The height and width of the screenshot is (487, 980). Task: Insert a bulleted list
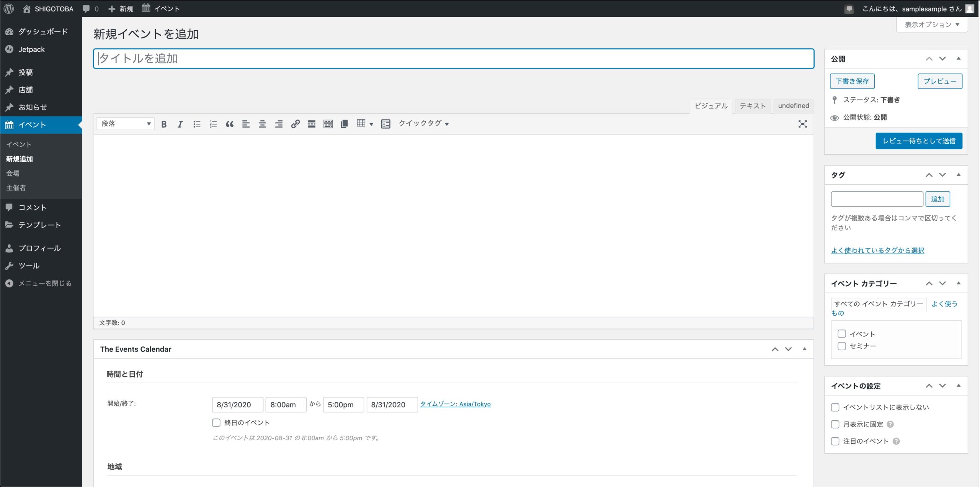click(x=197, y=124)
